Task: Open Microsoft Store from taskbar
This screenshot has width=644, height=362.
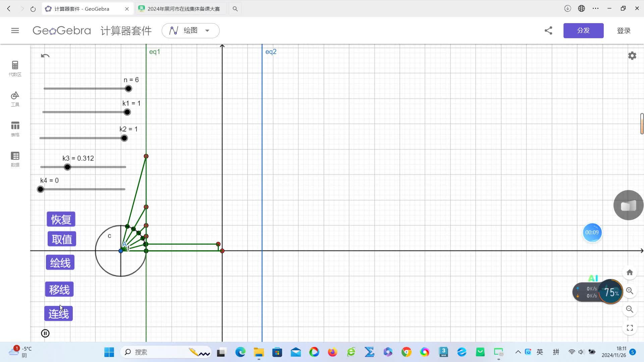Action: [x=277, y=352]
